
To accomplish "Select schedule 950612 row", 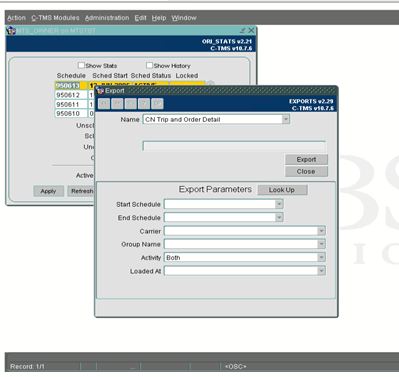I will (71, 95).
